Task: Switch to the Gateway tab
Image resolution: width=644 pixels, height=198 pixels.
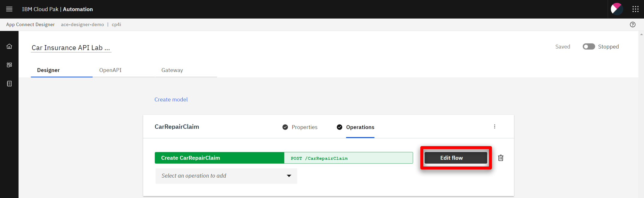Action: [x=172, y=70]
